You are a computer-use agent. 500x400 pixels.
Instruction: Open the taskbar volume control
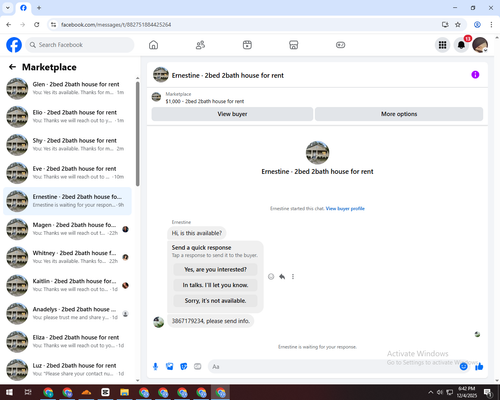tap(440, 392)
